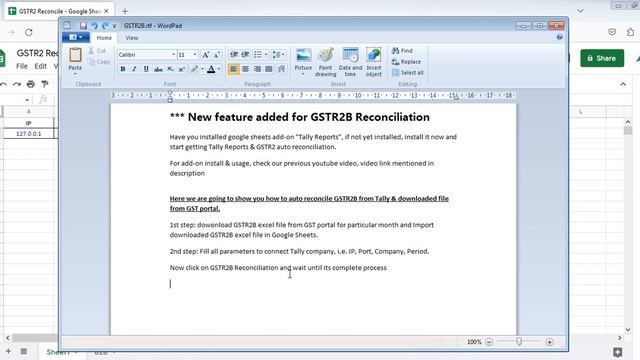Image resolution: width=640 pixels, height=360 pixels.
Task: Open Edit menu in Google Sheets
Action: click(x=40, y=66)
